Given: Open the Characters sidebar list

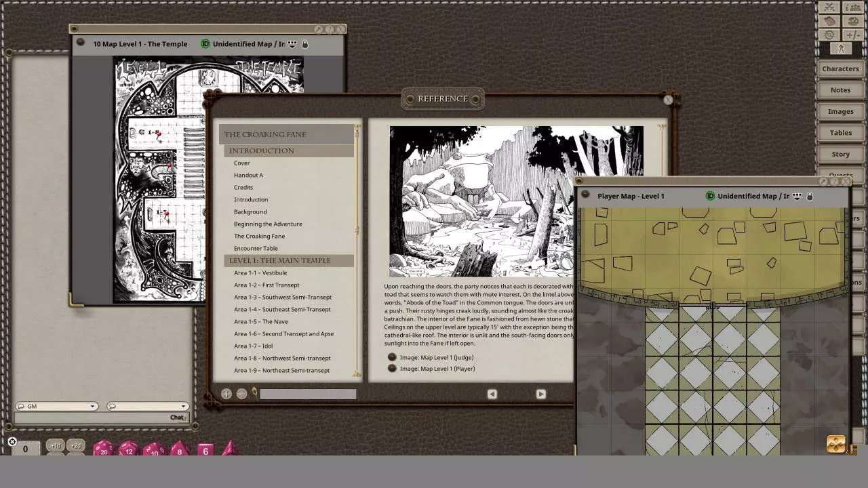Looking at the screenshot, I should pyautogui.click(x=840, y=68).
